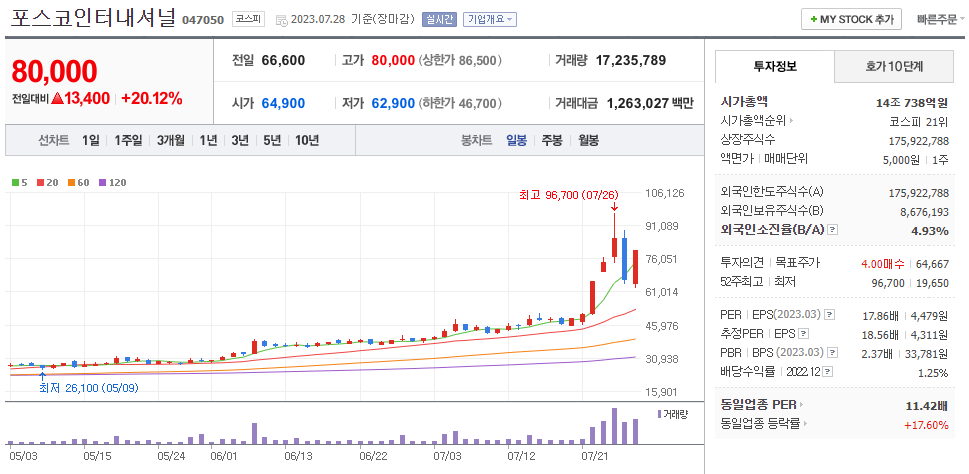The height and width of the screenshot is (474, 969).
Task: Click the 최저 26,100 (05/09) chart marker
Action: pos(89,388)
